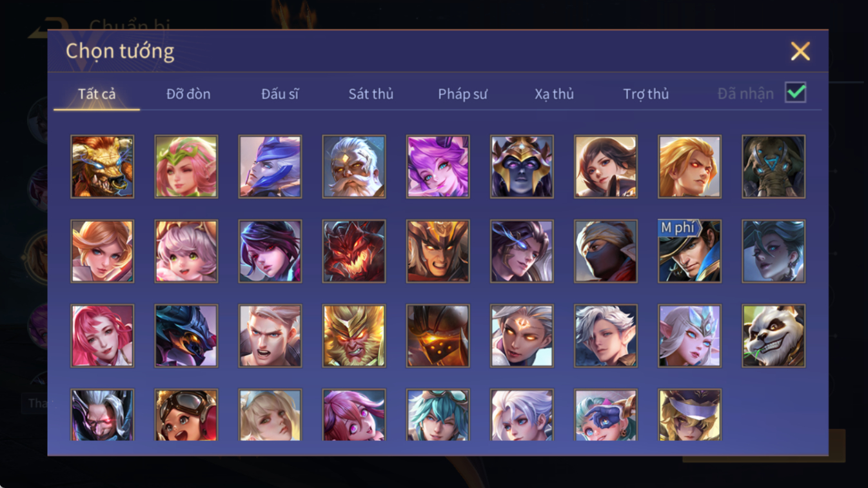Open the Xạ thủ tab

click(554, 94)
